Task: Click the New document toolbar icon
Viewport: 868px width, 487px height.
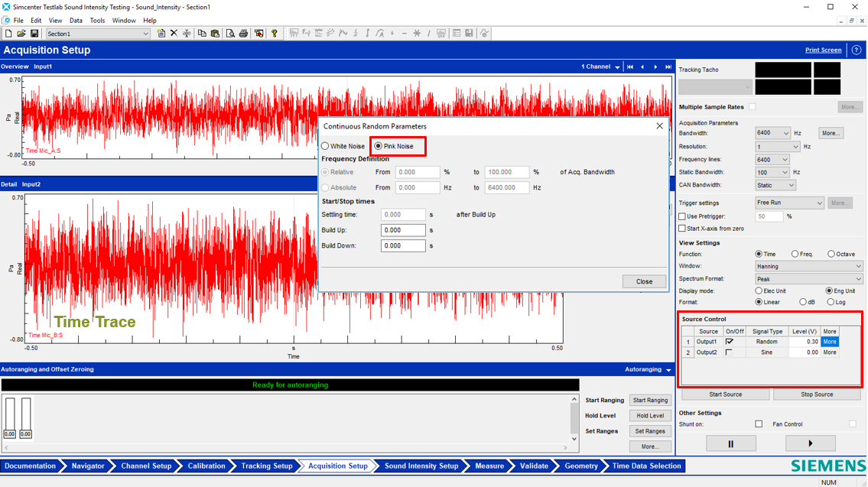Action: pos(8,34)
